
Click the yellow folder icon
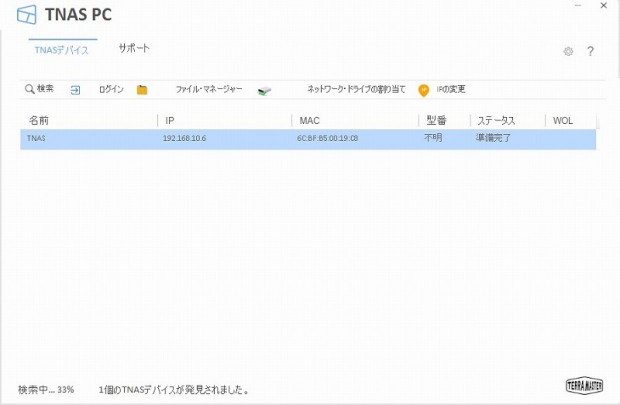click(142, 90)
